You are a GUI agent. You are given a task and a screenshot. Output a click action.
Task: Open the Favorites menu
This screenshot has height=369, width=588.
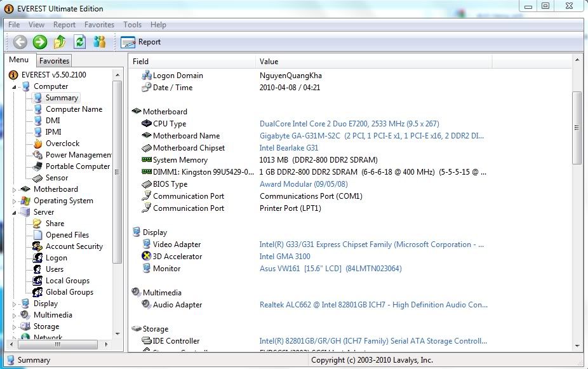[99, 25]
